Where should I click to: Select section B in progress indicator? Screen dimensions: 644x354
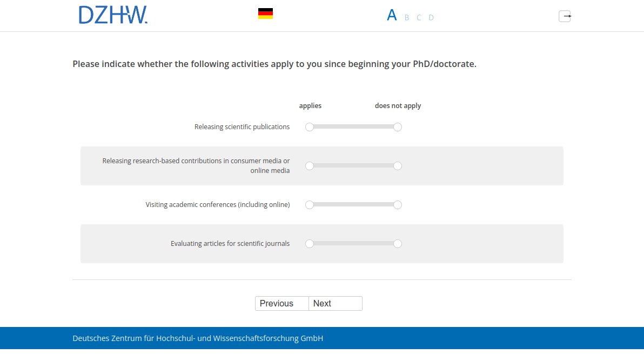coord(407,18)
